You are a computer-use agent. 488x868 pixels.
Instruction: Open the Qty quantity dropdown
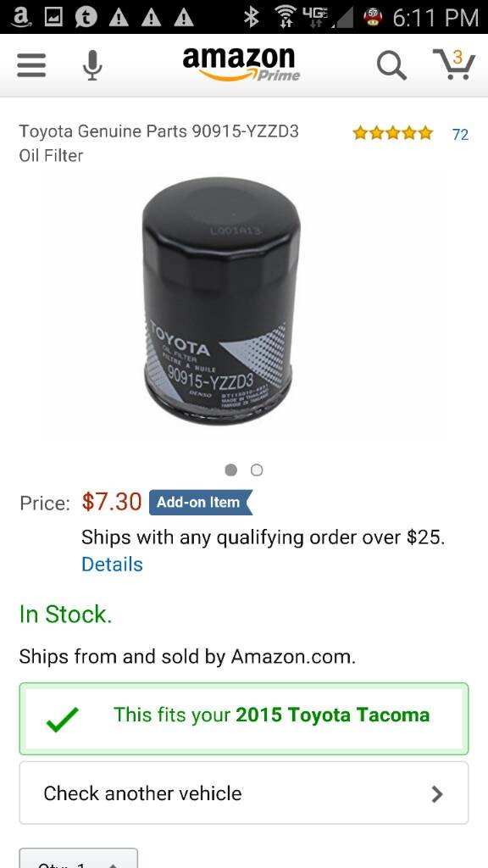(x=79, y=858)
